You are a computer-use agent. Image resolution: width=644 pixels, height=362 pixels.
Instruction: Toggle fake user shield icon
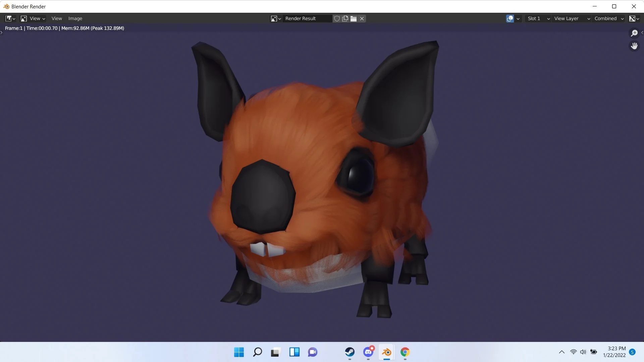pyautogui.click(x=337, y=18)
